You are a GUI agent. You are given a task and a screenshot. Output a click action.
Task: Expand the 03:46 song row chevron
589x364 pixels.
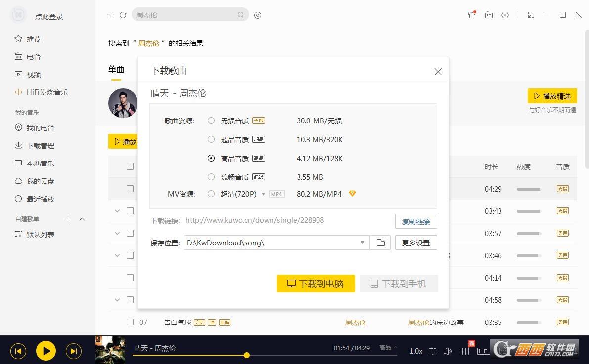point(117,255)
